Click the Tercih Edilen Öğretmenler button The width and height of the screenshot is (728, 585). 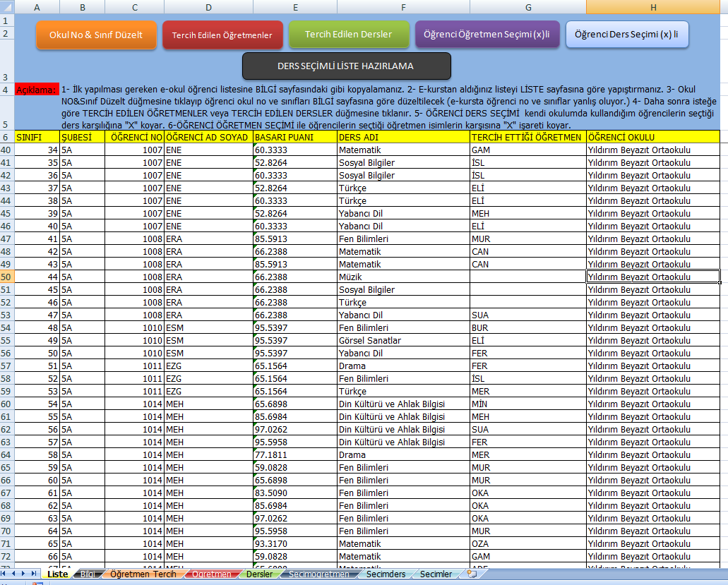(x=222, y=35)
